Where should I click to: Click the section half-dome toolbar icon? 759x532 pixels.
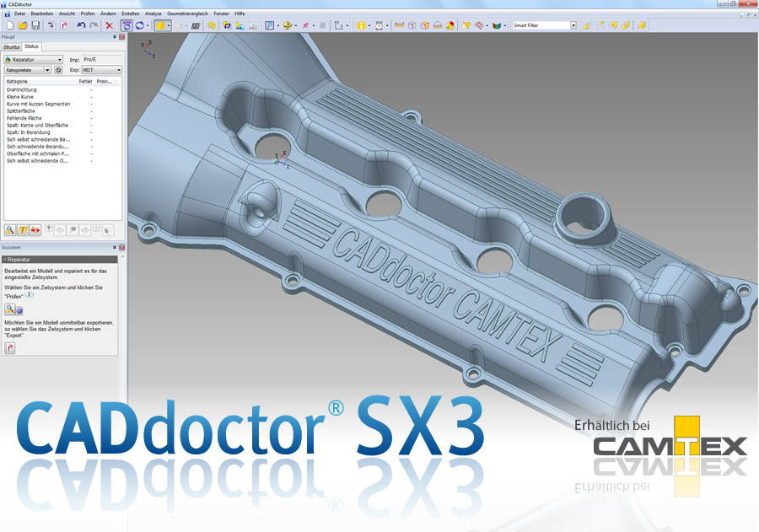pos(437,25)
